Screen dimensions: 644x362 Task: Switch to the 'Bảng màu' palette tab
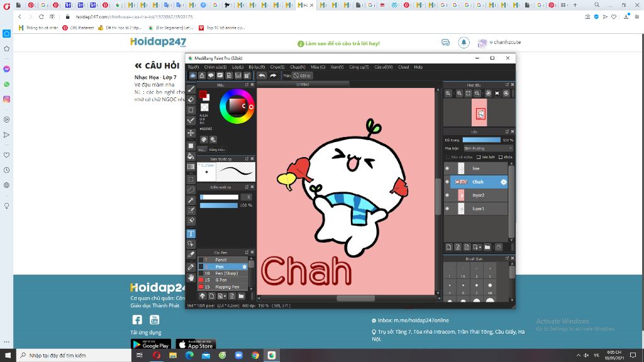216,150
